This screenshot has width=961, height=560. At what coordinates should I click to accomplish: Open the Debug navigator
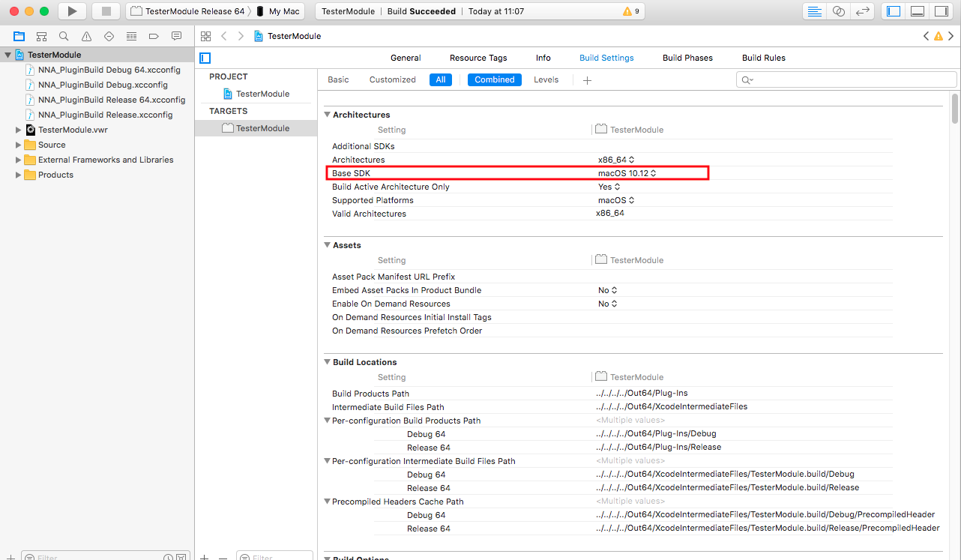point(131,36)
